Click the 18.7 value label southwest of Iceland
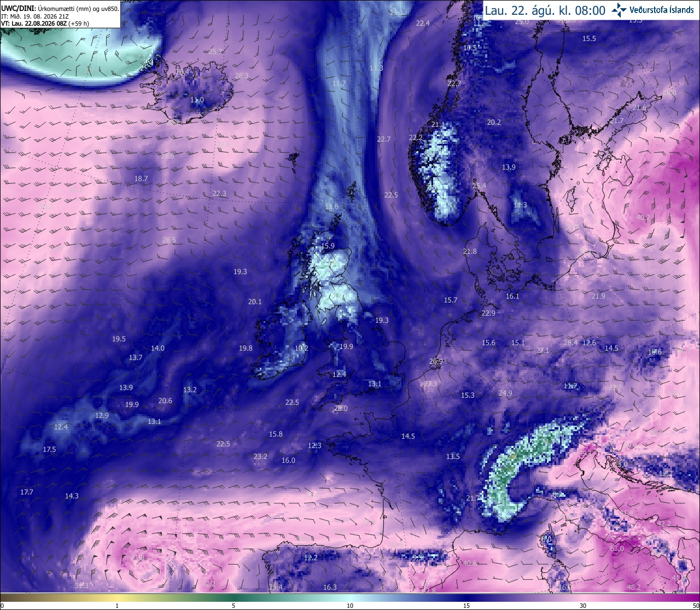The width and height of the screenshot is (700, 610). tap(141, 179)
